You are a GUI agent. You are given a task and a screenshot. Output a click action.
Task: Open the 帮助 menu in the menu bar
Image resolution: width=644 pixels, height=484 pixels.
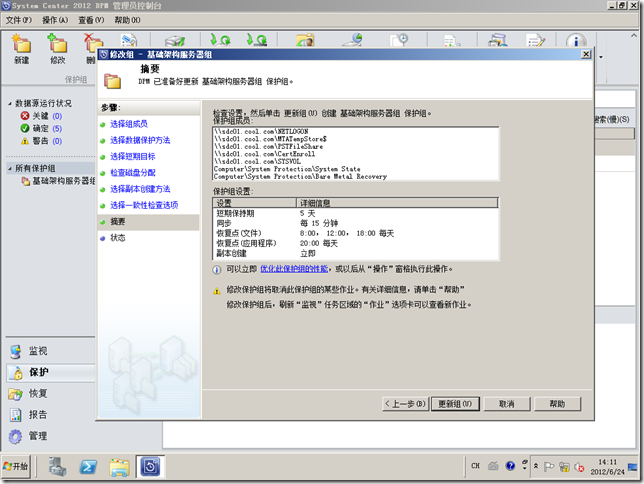click(127, 20)
